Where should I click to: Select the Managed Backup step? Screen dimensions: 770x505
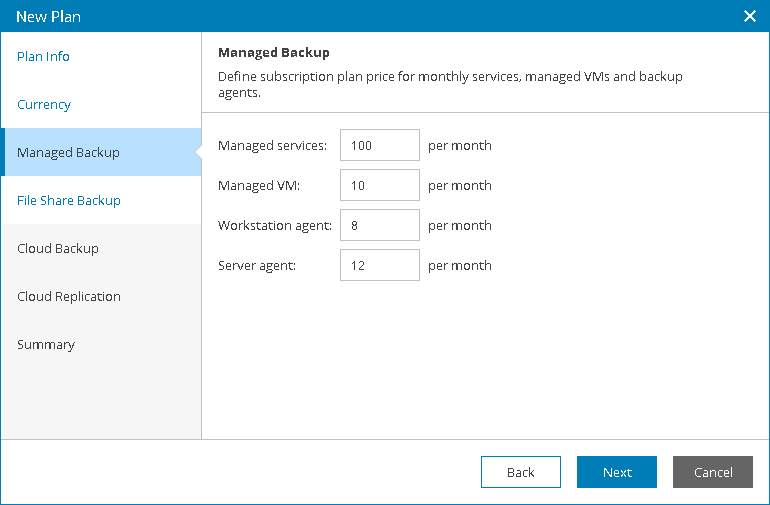101,152
